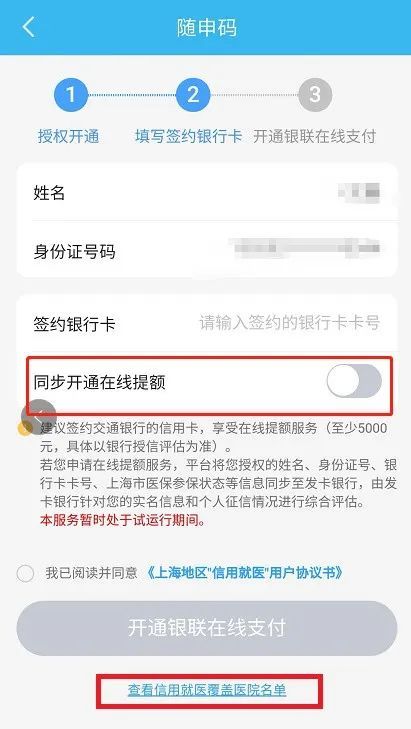411x729 pixels.
Task: Focus the 签约银行卡 card number field
Action: click(x=290, y=323)
